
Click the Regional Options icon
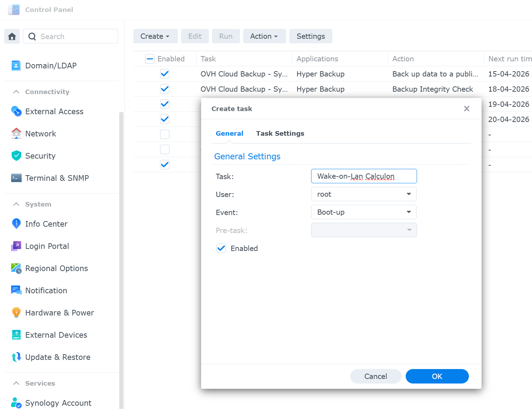pos(16,268)
